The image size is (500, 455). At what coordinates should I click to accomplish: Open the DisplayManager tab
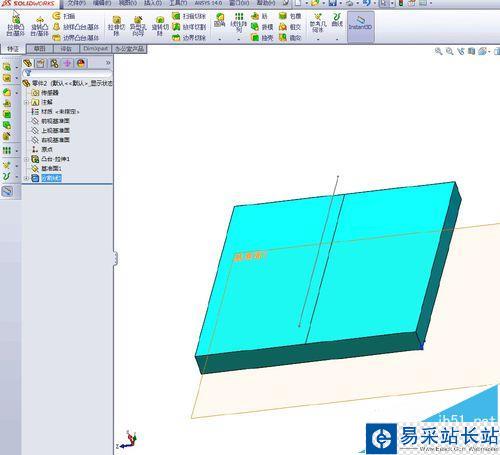(81, 63)
